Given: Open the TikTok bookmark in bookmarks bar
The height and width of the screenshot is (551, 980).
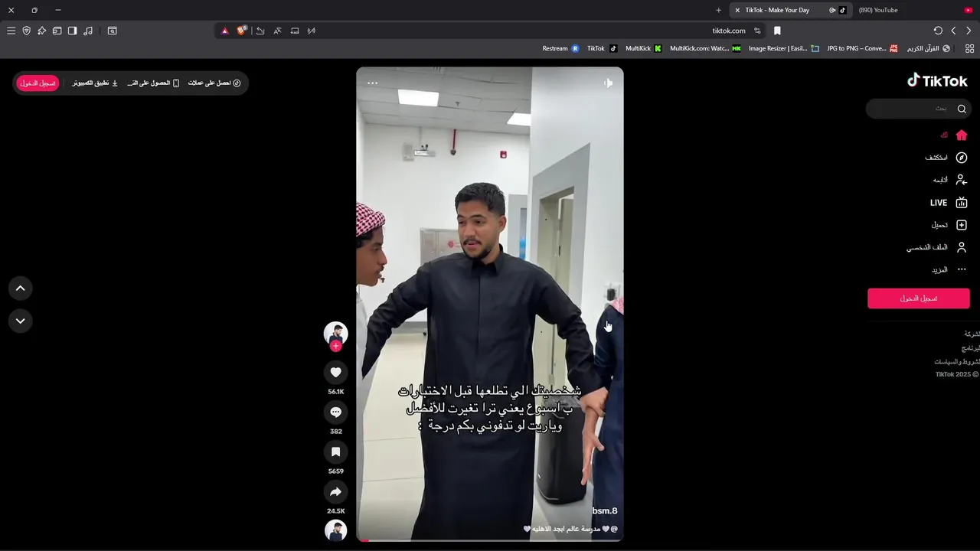Looking at the screenshot, I should pyautogui.click(x=602, y=48).
